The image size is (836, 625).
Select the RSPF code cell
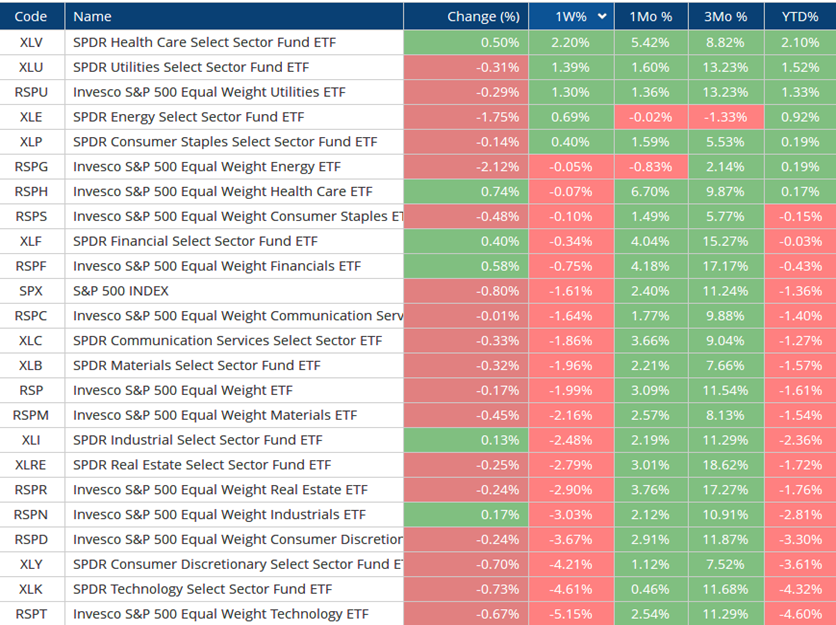[x=31, y=266]
